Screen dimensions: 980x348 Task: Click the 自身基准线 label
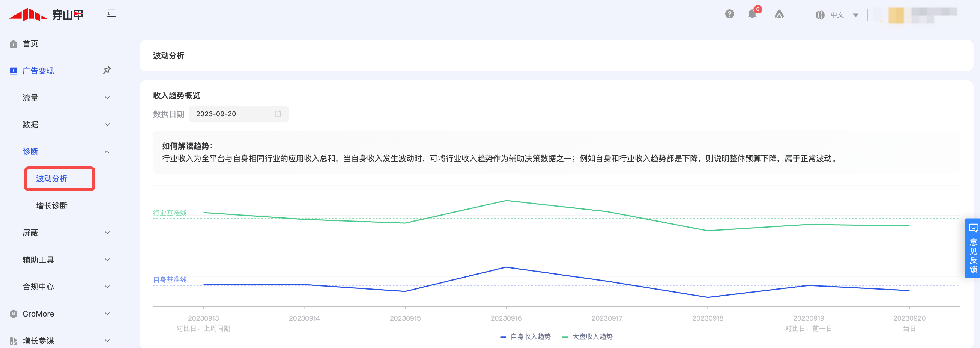(170, 280)
